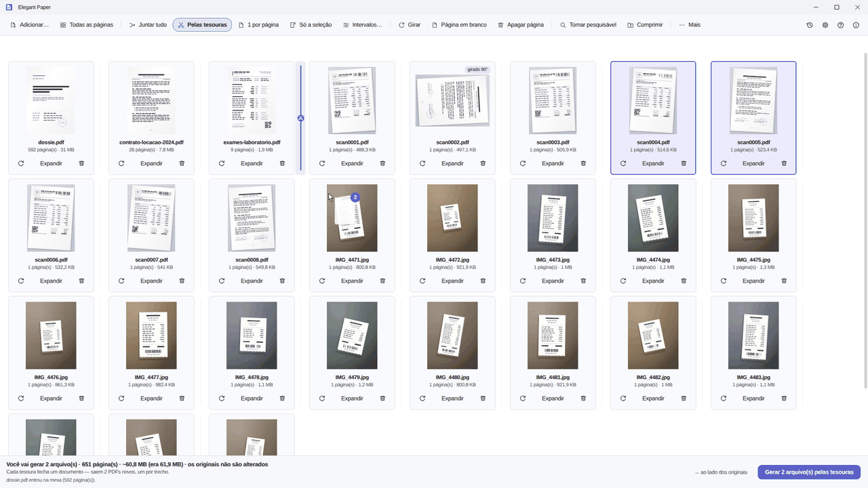
Task: Click the file name scan0006.pdf
Action: pos(51,260)
